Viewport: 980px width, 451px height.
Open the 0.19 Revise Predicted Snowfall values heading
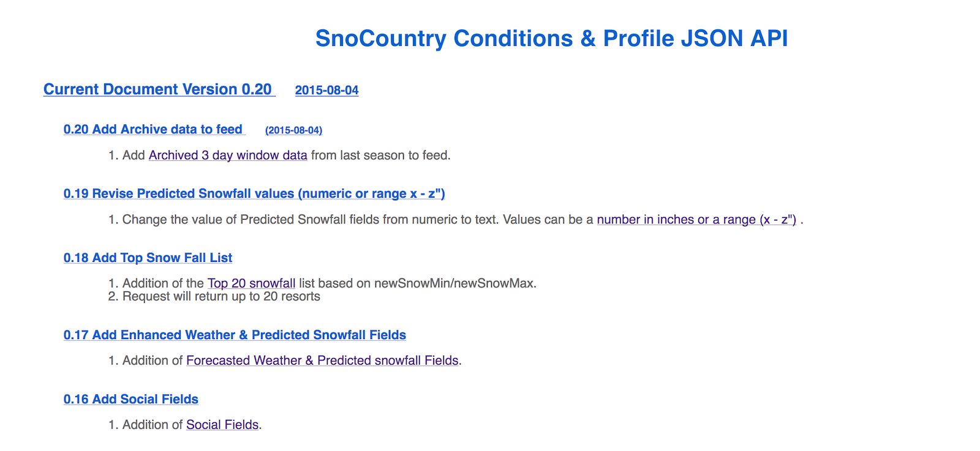254,194
